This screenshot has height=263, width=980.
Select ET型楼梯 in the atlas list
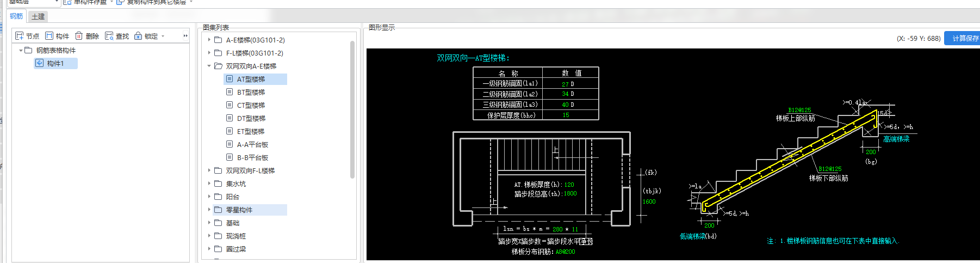(x=251, y=131)
